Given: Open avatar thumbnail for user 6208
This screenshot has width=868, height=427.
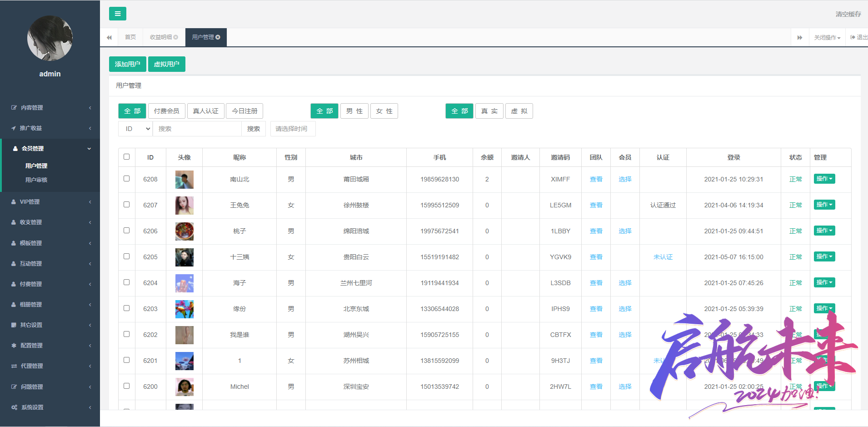Looking at the screenshot, I should pyautogui.click(x=185, y=180).
